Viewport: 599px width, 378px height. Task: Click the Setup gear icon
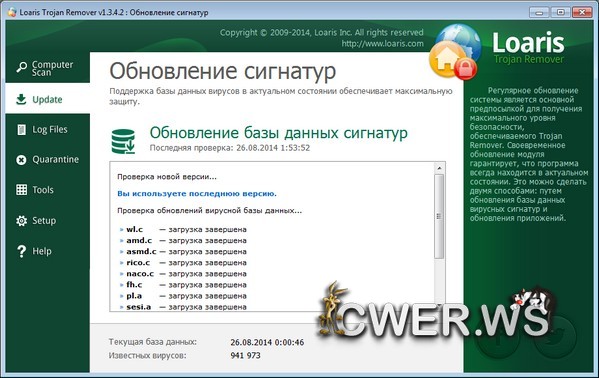[x=21, y=221]
